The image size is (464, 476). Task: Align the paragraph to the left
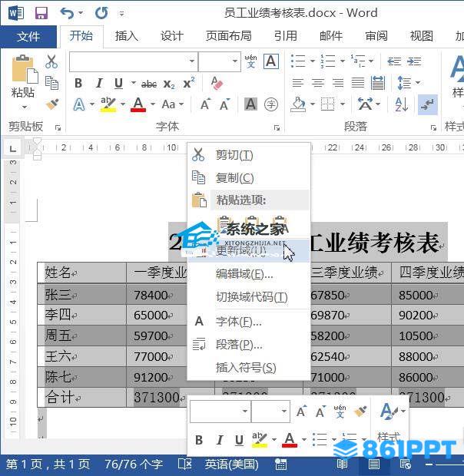297,83
